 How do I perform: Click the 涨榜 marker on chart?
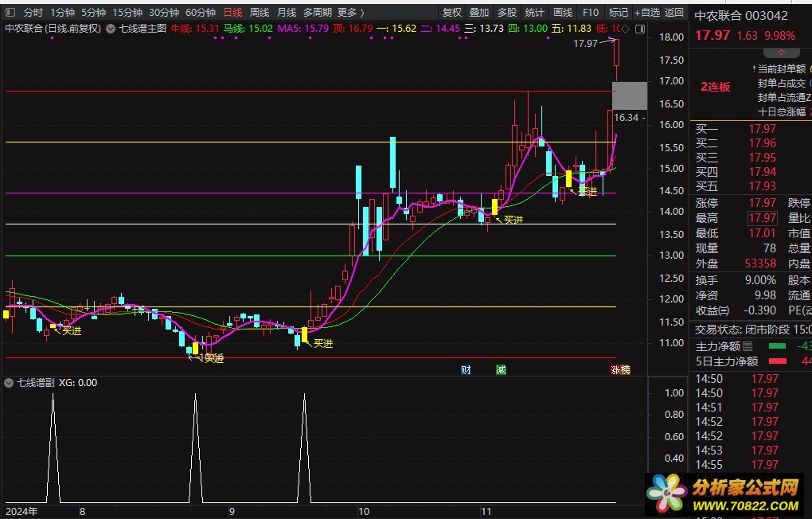pos(620,370)
